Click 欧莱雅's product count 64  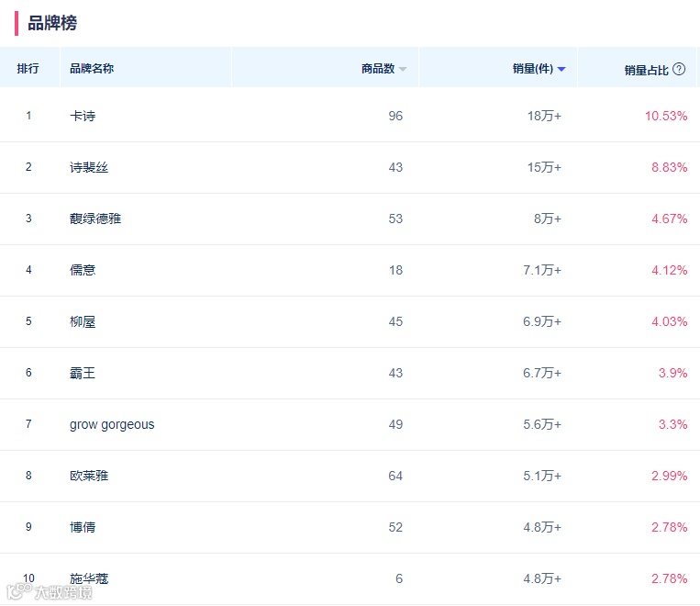pos(395,476)
